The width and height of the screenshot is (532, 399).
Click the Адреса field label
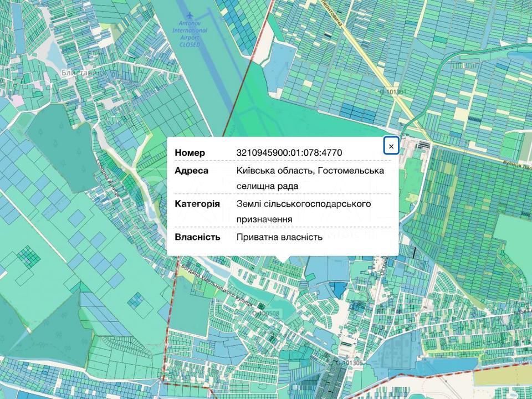pos(191,171)
